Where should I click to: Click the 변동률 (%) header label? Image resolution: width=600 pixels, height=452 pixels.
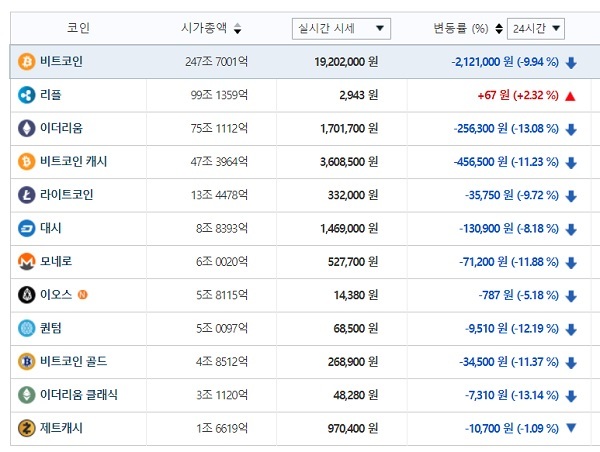click(x=461, y=28)
